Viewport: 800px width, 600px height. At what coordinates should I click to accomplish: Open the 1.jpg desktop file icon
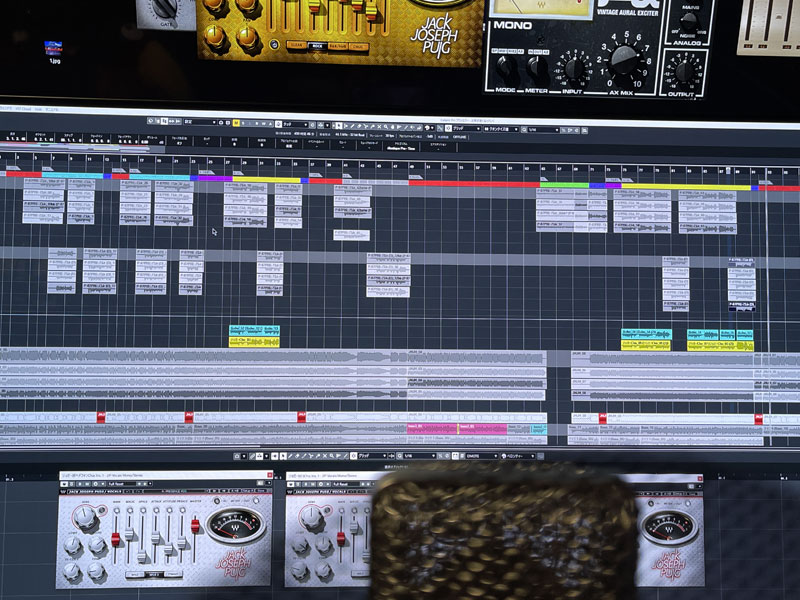pos(54,52)
